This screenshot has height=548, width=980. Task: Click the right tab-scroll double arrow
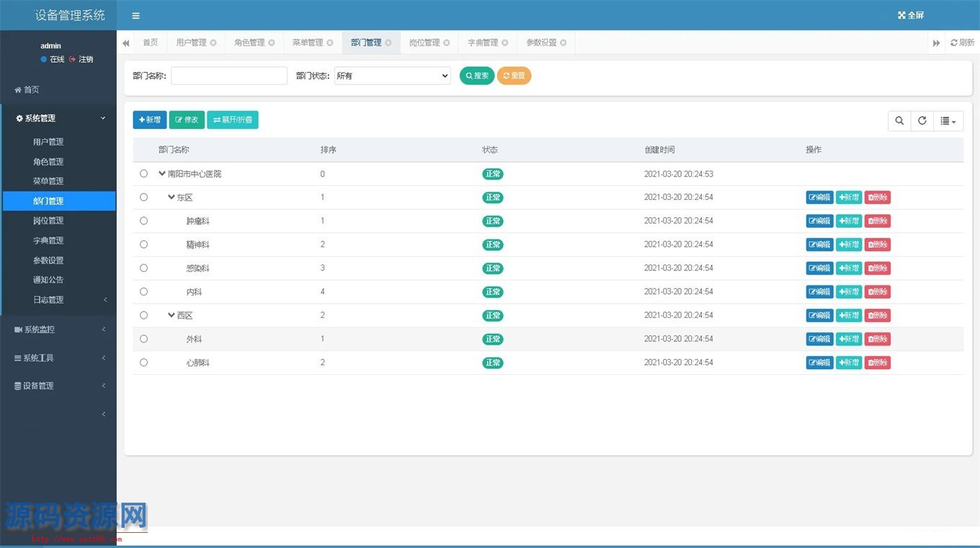coord(936,43)
